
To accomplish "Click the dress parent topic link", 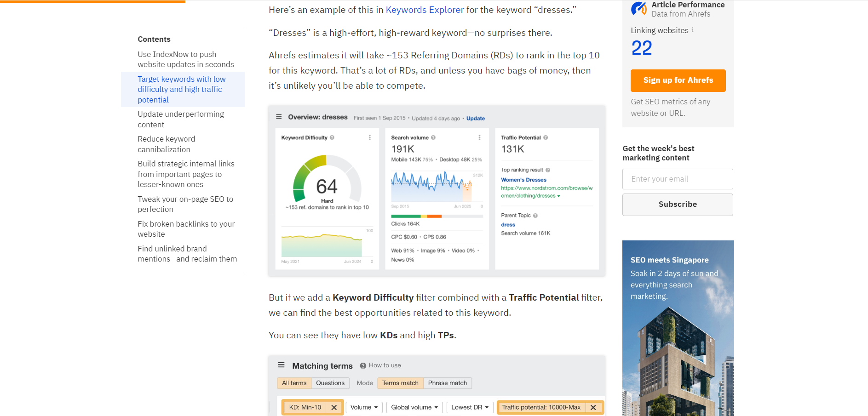I will tap(508, 225).
